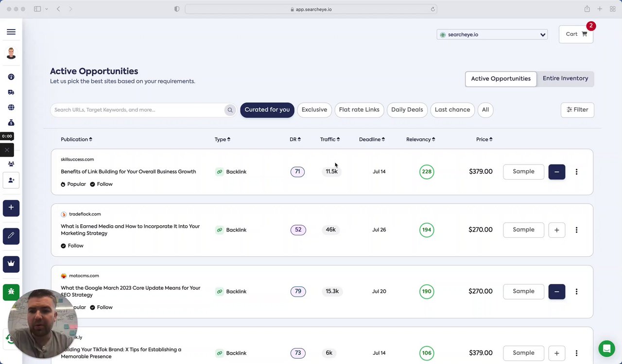Image resolution: width=622 pixels, height=364 pixels.
Task: Click the globe icon in the sidebar
Action: pos(11,107)
